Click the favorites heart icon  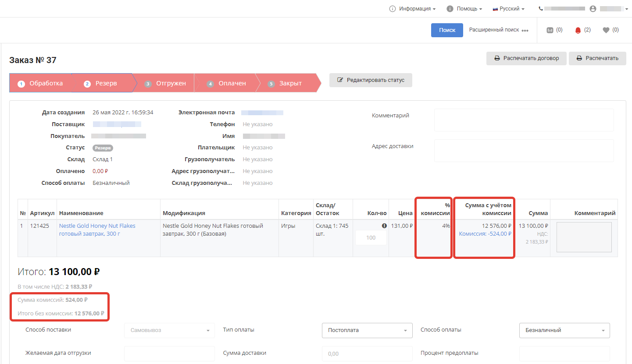coord(606,30)
